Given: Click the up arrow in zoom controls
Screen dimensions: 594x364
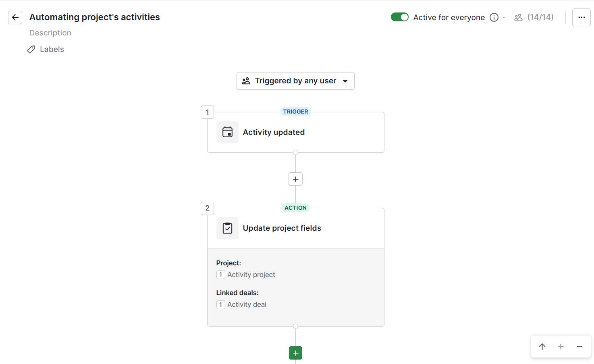Looking at the screenshot, I should (x=542, y=347).
